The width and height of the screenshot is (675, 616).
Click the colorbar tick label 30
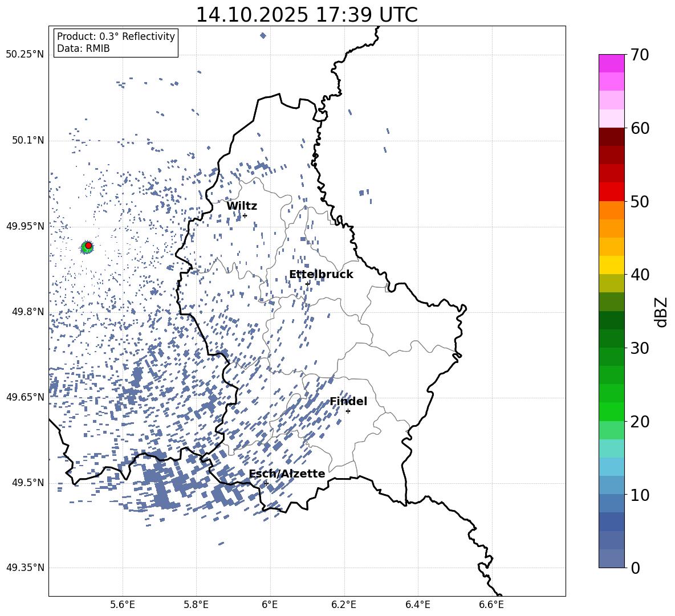click(x=640, y=348)
